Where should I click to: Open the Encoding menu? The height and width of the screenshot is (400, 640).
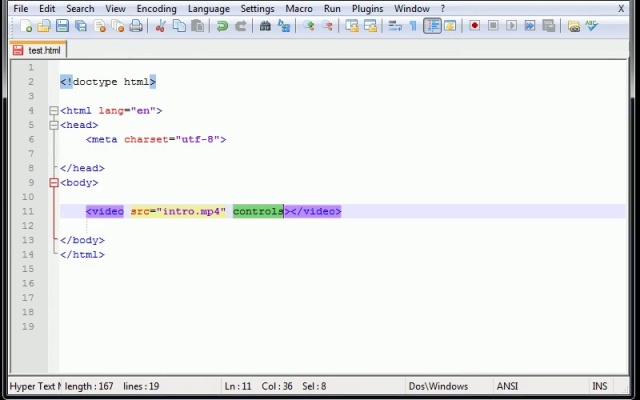tap(156, 9)
